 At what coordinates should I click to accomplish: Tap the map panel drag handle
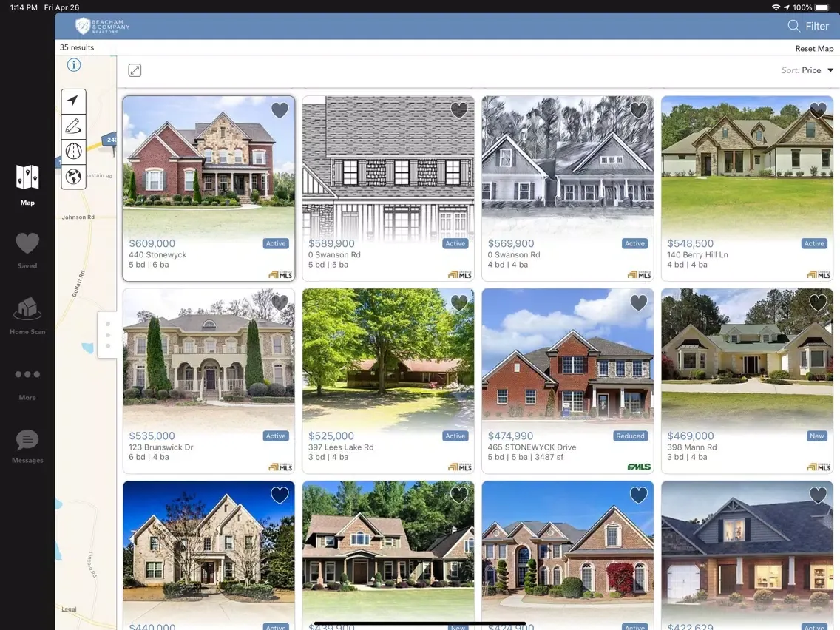click(x=108, y=335)
